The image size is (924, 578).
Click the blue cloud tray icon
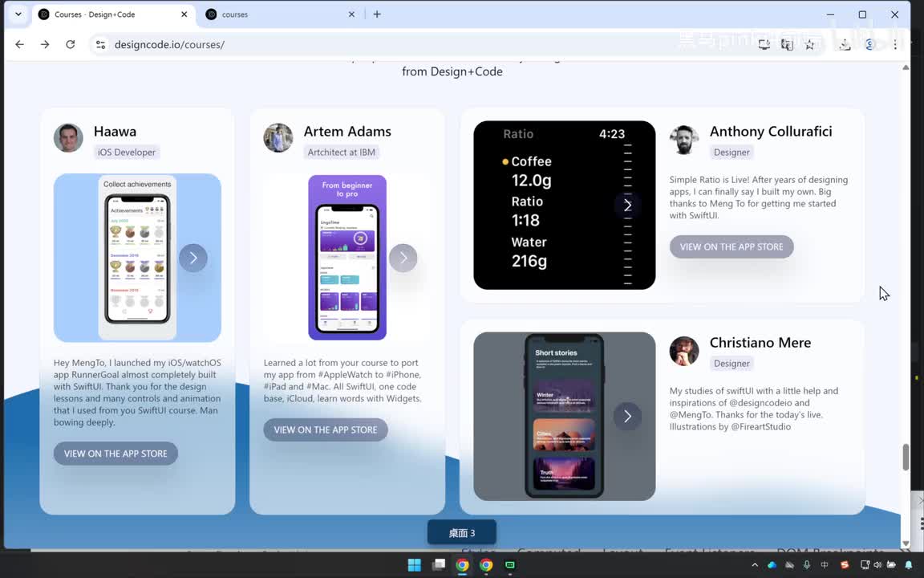[772, 565]
